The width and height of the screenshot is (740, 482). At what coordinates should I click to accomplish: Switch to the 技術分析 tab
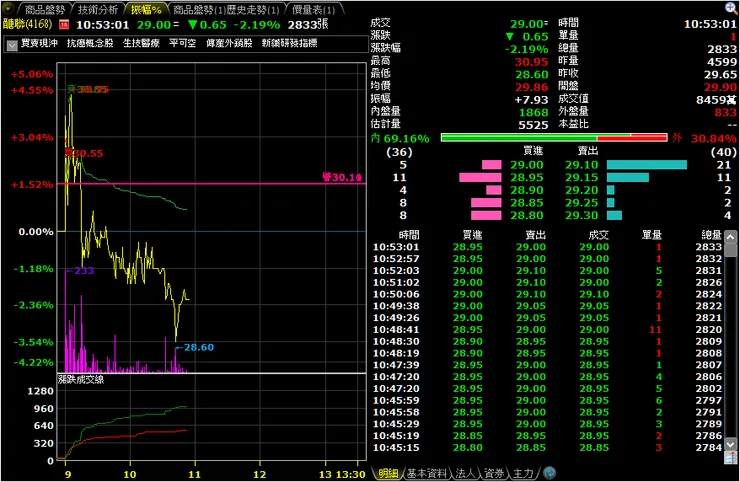(98, 9)
